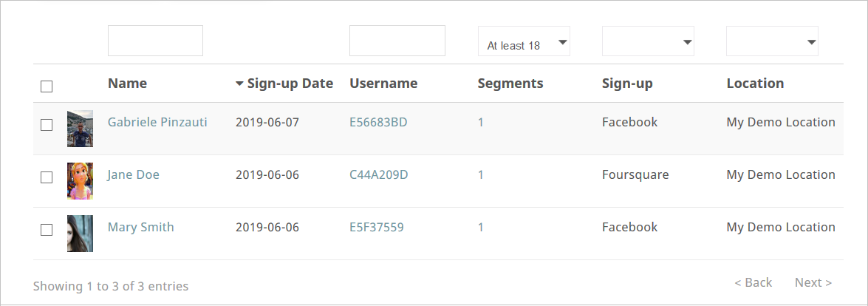Check the box for Mary Smith
The height and width of the screenshot is (306, 868).
47,229
